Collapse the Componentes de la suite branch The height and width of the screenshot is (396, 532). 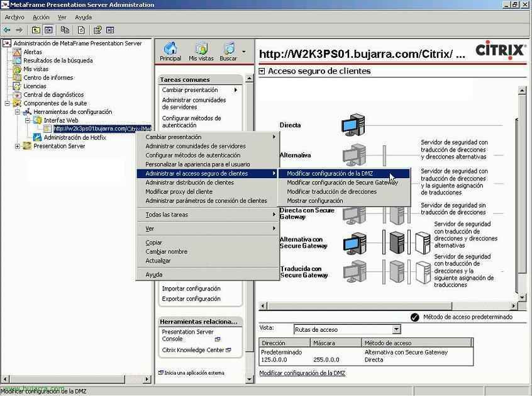(7, 103)
